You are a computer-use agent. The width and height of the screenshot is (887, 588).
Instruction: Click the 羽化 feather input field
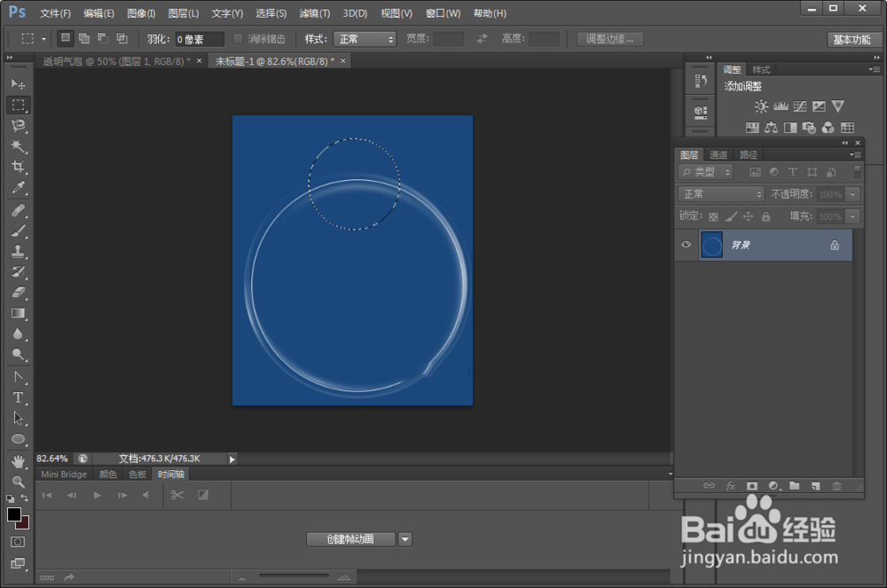[x=200, y=39]
